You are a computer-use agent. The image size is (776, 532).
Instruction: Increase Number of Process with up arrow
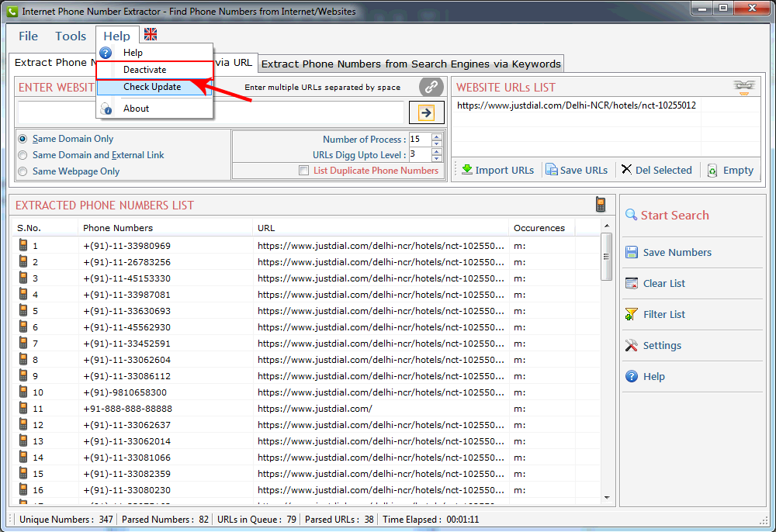pyautogui.click(x=436, y=136)
